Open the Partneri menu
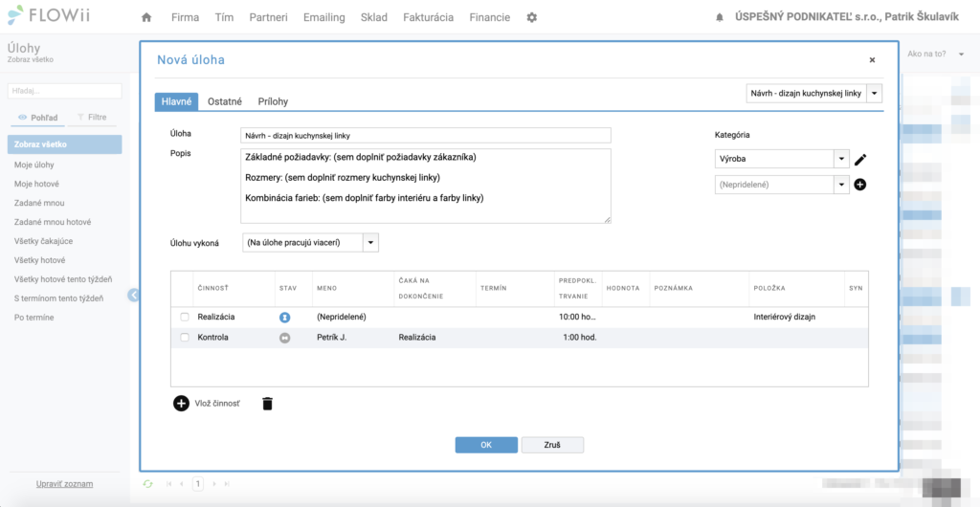 [268, 17]
